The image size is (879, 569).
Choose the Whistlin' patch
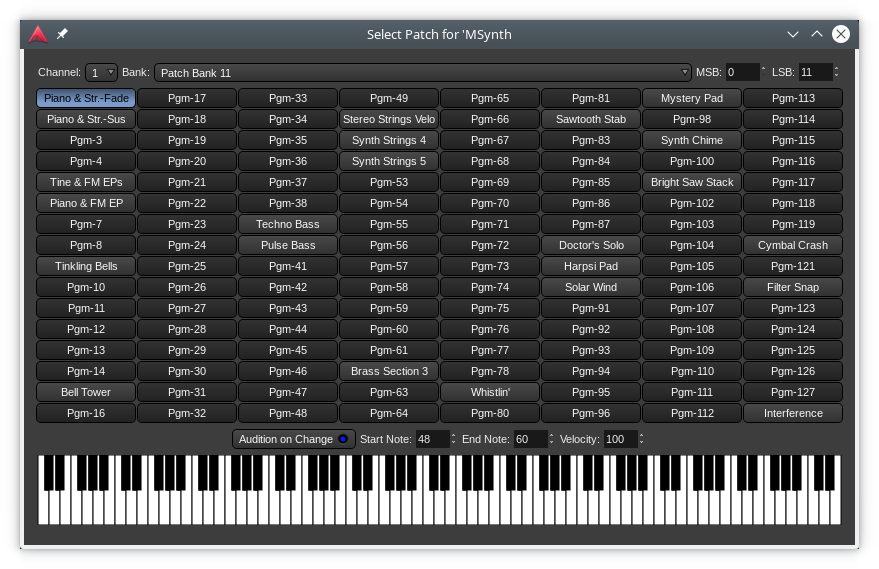(x=490, y=392)
